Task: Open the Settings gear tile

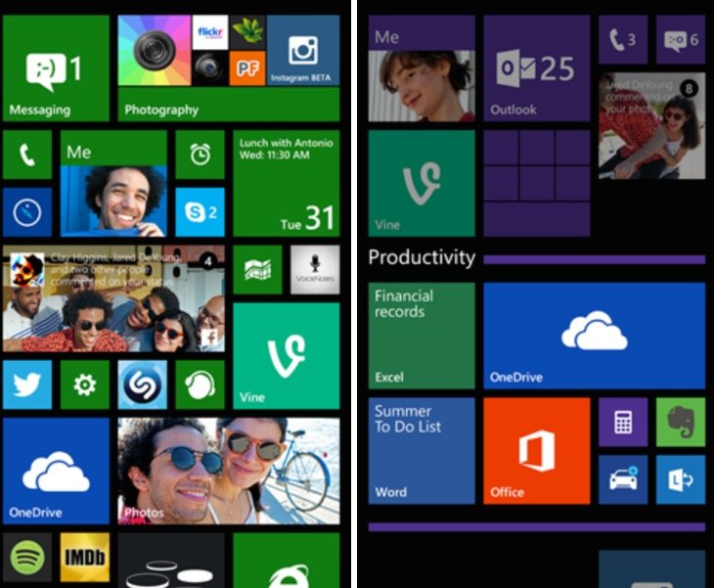Action: click(85, 384)
